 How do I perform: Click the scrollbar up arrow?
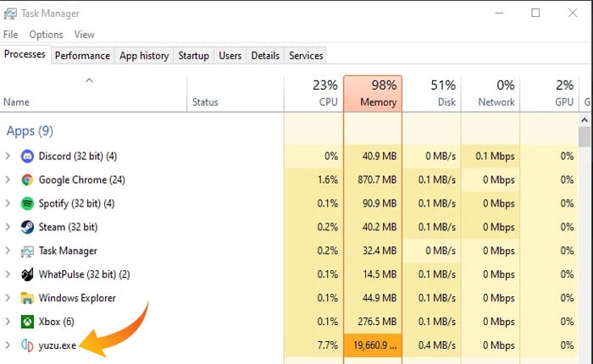[585, 121]
